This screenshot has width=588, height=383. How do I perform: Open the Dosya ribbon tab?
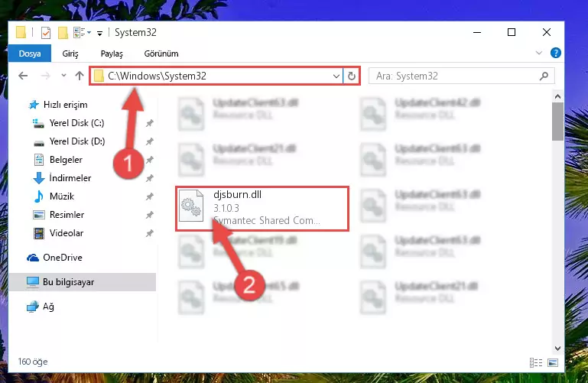(30, 54)
